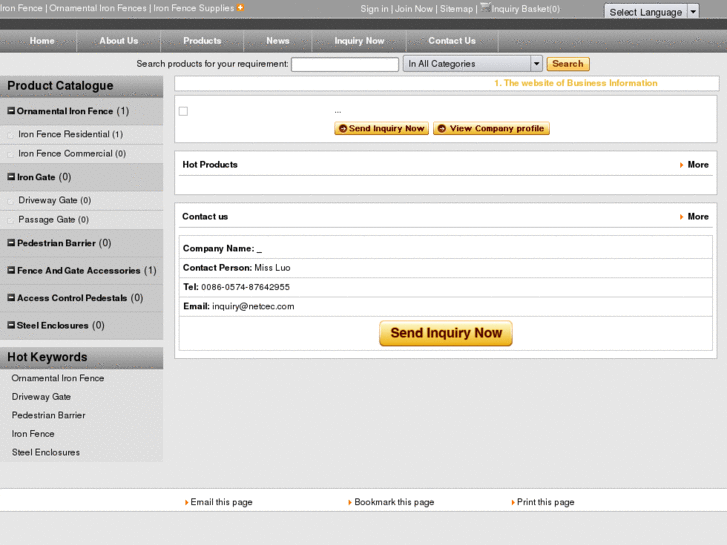Click the More arrow in Hot Products
The width and height of the screenshot is (727, 545).
point(681,165)
